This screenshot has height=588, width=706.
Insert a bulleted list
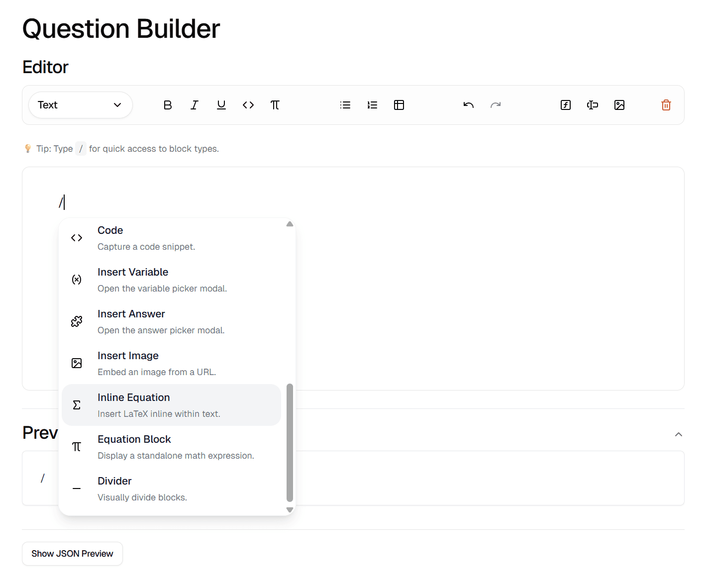pyautogui.click(x=345, y=105)
